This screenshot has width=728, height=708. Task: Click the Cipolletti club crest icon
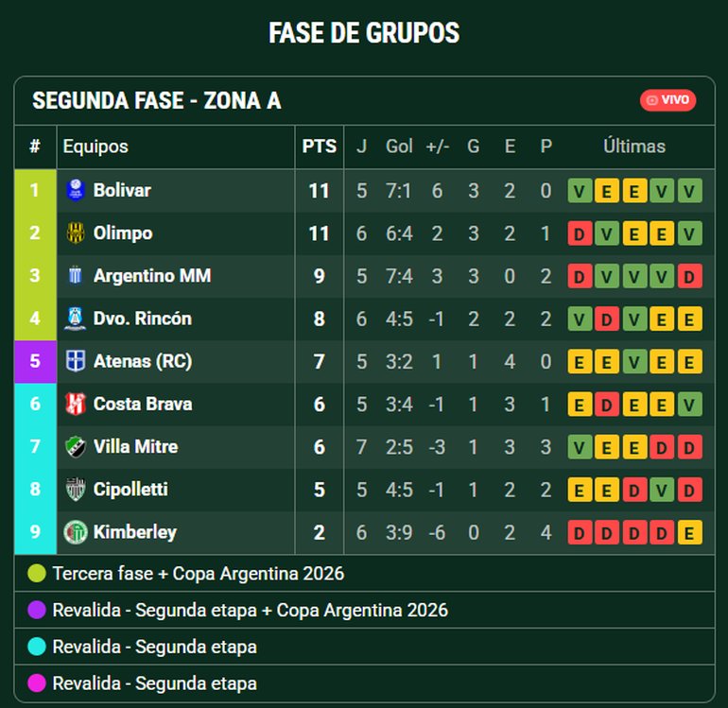point(76,490)
